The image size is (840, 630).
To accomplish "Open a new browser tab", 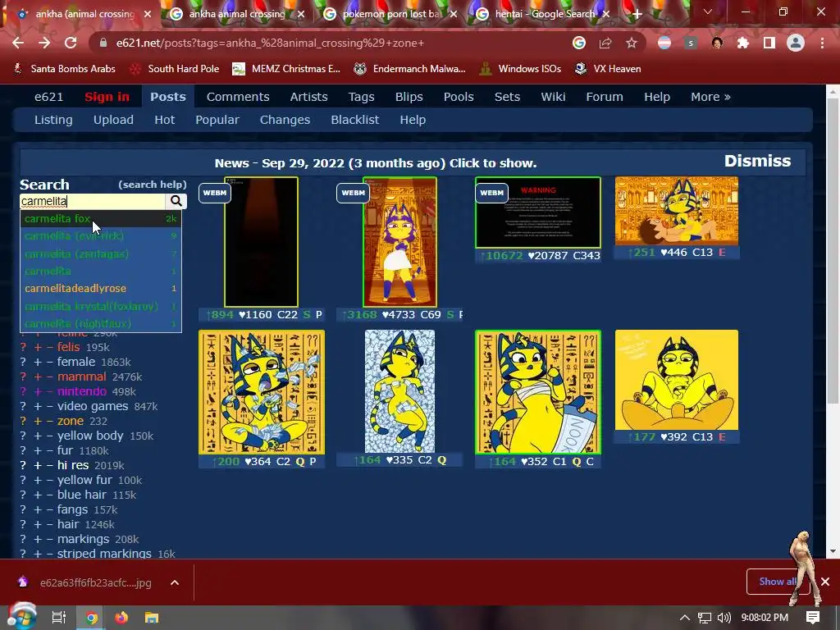I will [x=637, y=14].
